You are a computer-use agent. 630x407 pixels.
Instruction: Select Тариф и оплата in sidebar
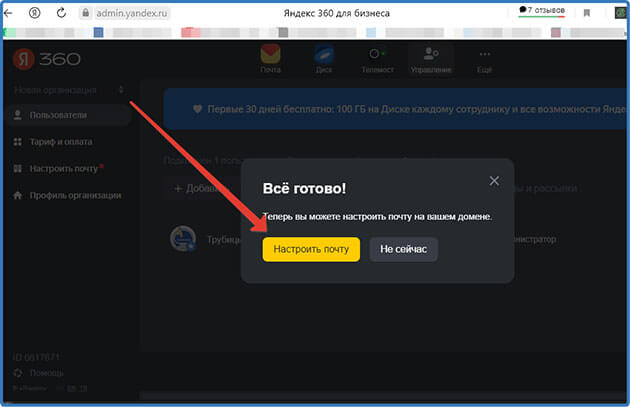[53, 142]
